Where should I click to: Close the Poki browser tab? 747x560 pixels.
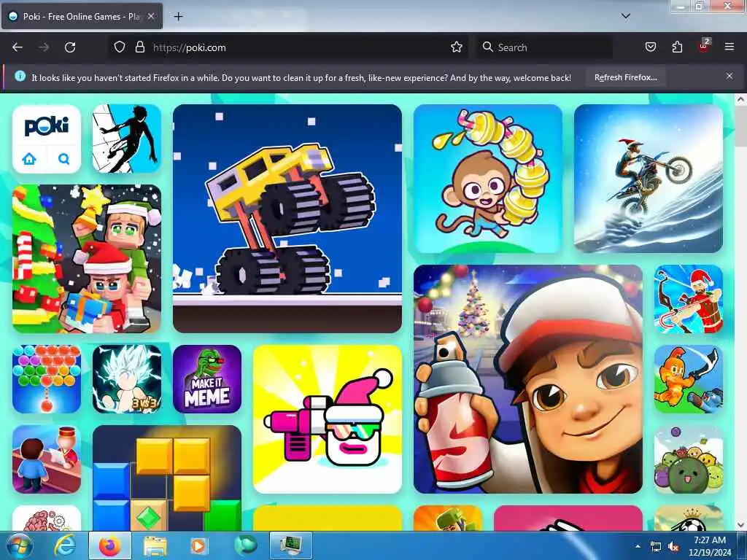click(x=150, y=16)
